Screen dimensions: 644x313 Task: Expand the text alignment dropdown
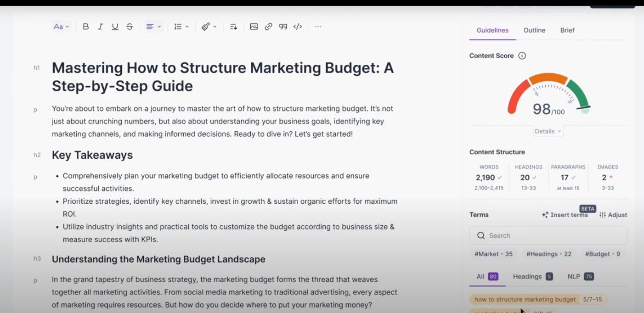coord(153,27)
